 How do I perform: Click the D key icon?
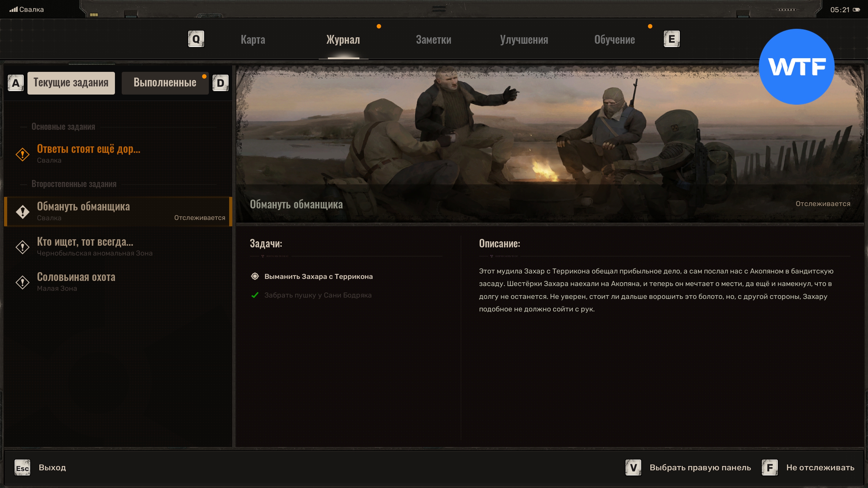pyautogui.click(x=220, y=83)
